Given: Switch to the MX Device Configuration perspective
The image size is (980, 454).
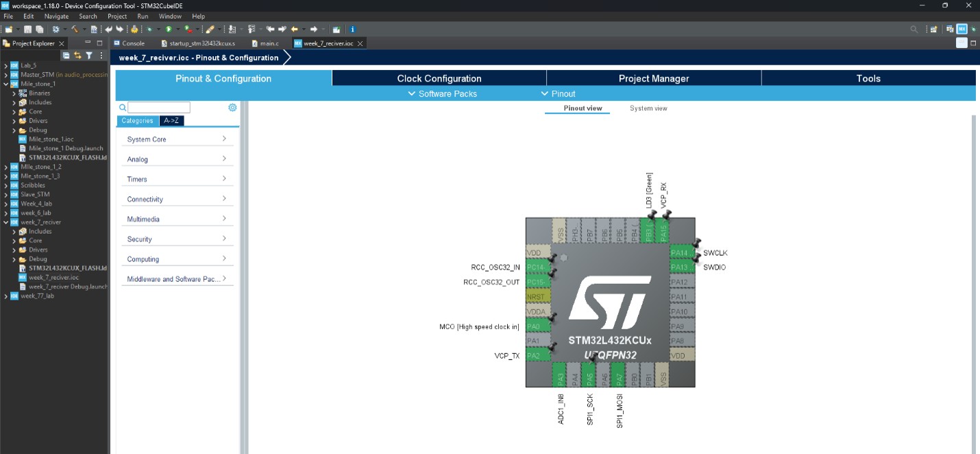Looking at the screenshot, I should (962, 29).
